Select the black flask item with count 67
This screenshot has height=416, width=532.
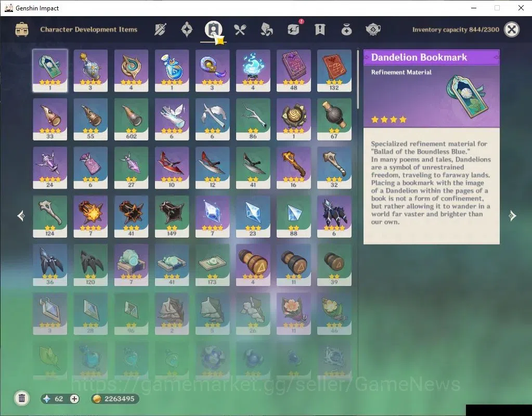pos(334,119)
